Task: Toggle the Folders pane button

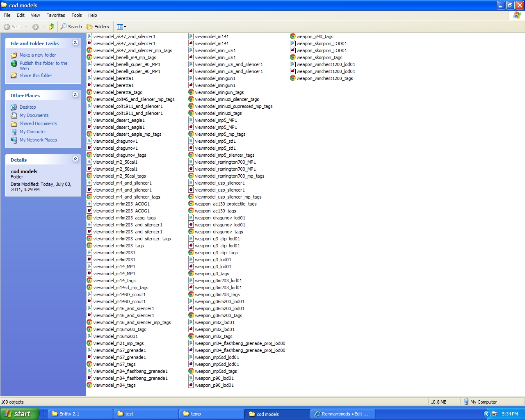Action: coord(98,27)
